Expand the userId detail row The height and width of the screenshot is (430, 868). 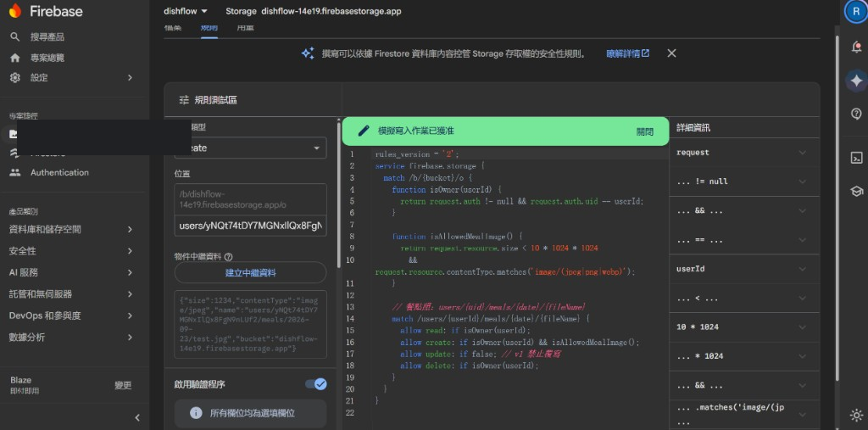coord(744,269)
